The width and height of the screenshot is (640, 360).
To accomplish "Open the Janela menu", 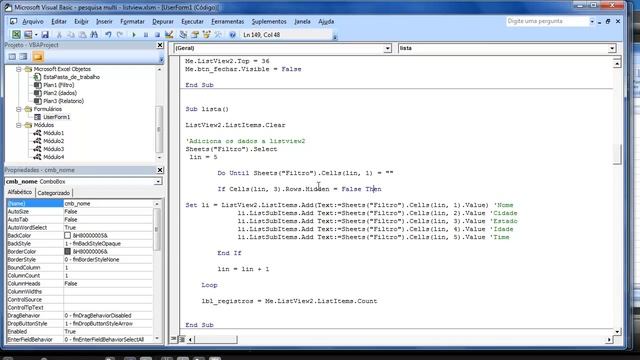I will (x=302, y=22).
